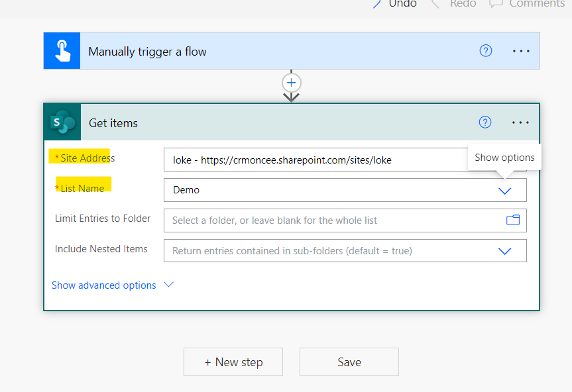Click the Include Nested Items field
Viewport: 572px width, 392px height.
[345, 251]
